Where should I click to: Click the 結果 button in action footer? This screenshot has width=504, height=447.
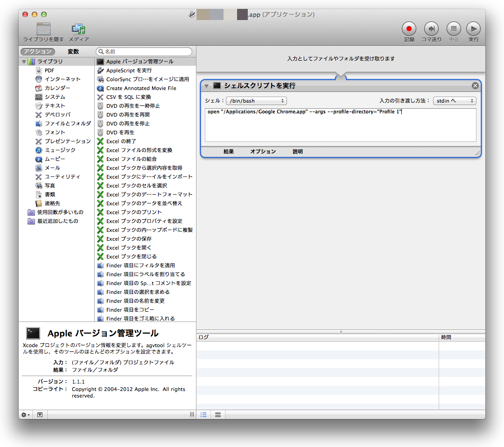229,152
